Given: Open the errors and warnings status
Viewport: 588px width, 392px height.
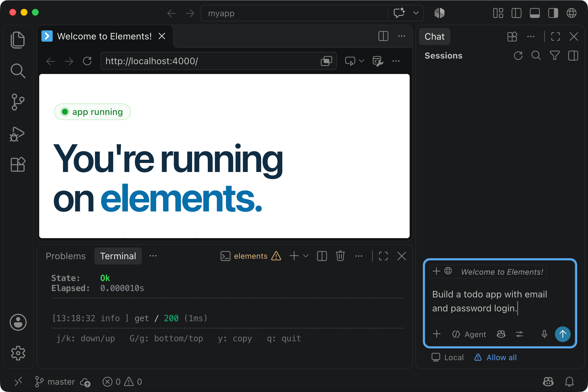Looking at the screenshot, I should (x=122, y=382).
